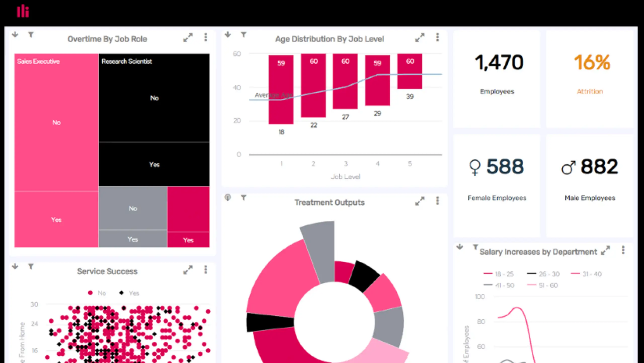Open options menu for Service Success
This screenshot has height=363, width=644.
[x=206, y=270]
